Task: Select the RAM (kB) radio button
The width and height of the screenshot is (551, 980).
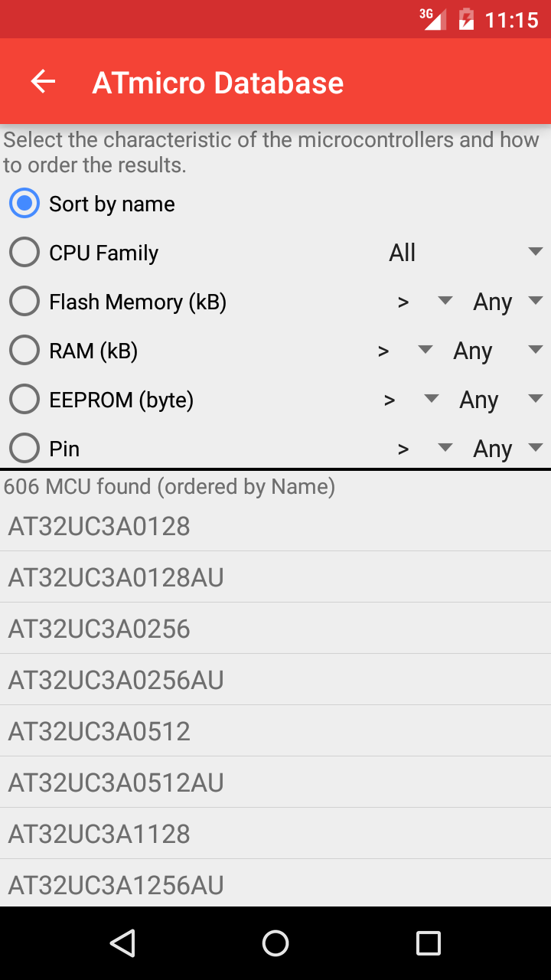Action: 24,351
